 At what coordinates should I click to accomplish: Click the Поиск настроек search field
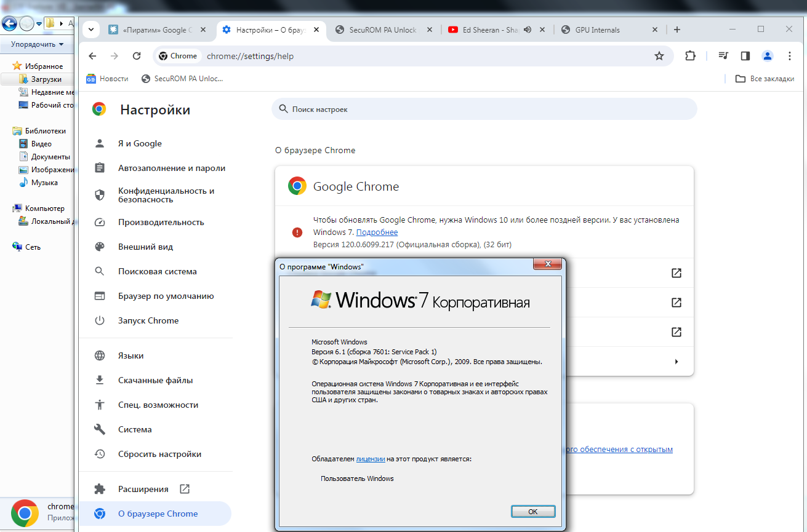pyautogui.click(x=484, y=109)
